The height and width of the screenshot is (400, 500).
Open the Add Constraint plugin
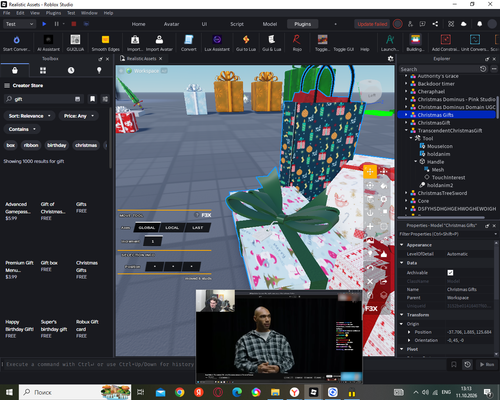click(x=446, y=43)
